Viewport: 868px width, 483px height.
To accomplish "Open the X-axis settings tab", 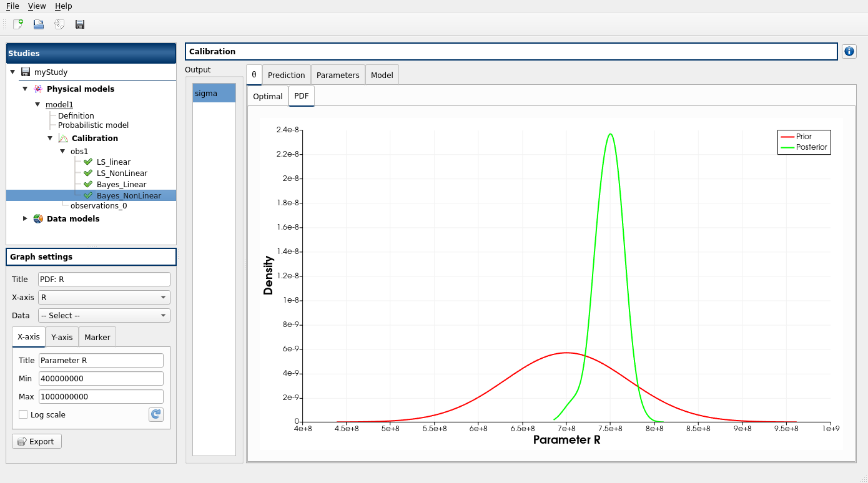I will pos(29,336).
